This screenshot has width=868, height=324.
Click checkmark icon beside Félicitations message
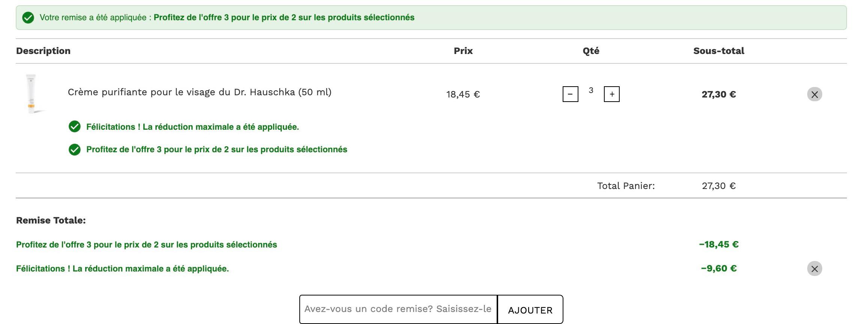coord(74,127)
